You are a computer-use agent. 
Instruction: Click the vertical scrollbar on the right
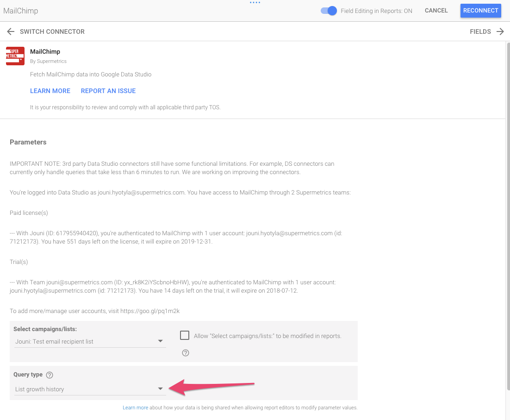(x=508, y=216)
